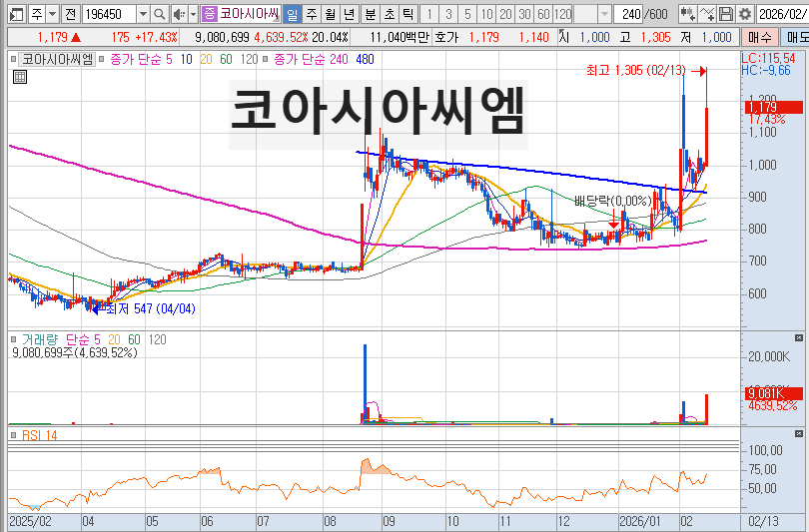
Task: Choose the 20 interval button
Action: click(x=505, y=14)
